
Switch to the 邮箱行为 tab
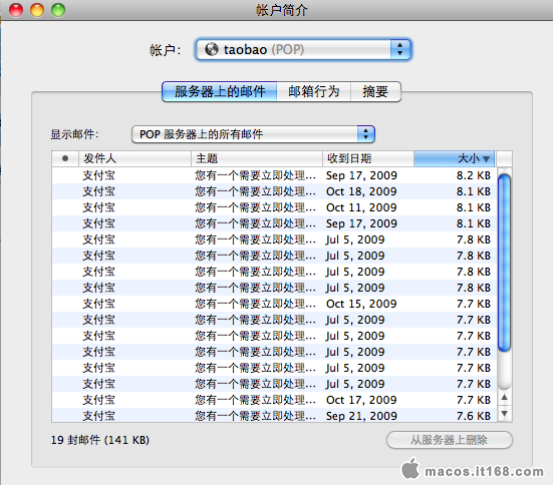pos(314,92)
